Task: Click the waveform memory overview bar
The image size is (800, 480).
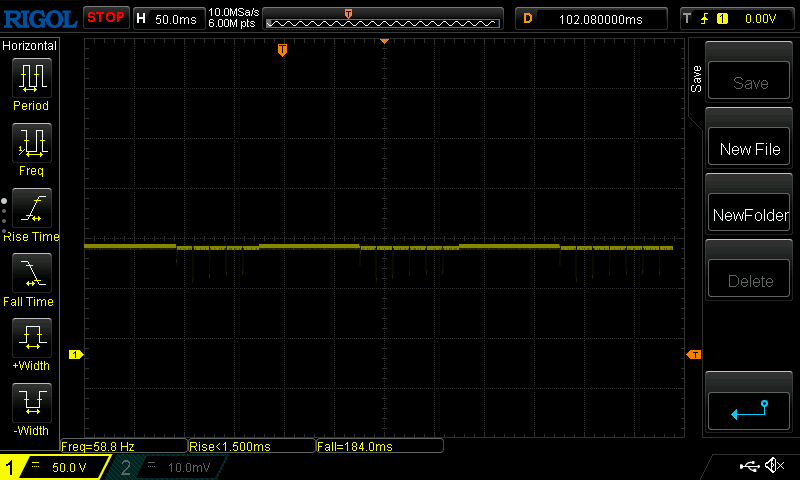Action: click(383, 19)
